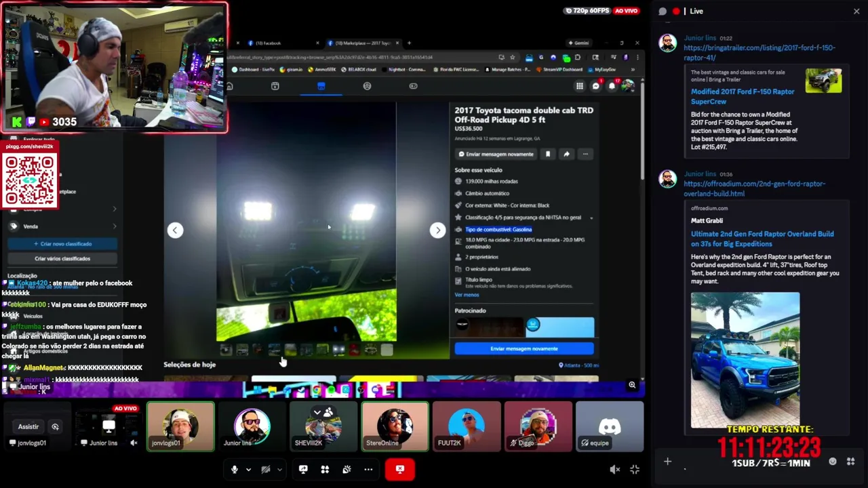Add attachment with the plus in chat

(x=667, y=462)
